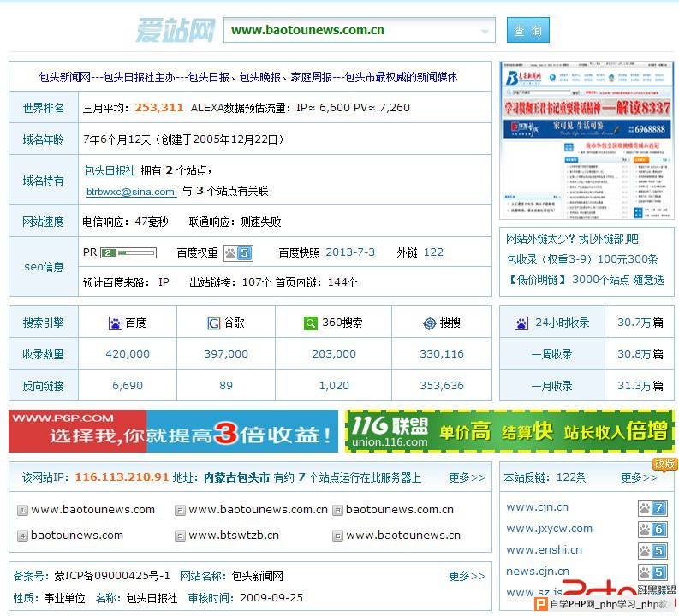
Task: Click weight 5 paw icon for www.enshi.cn
Action: (652, 551)
